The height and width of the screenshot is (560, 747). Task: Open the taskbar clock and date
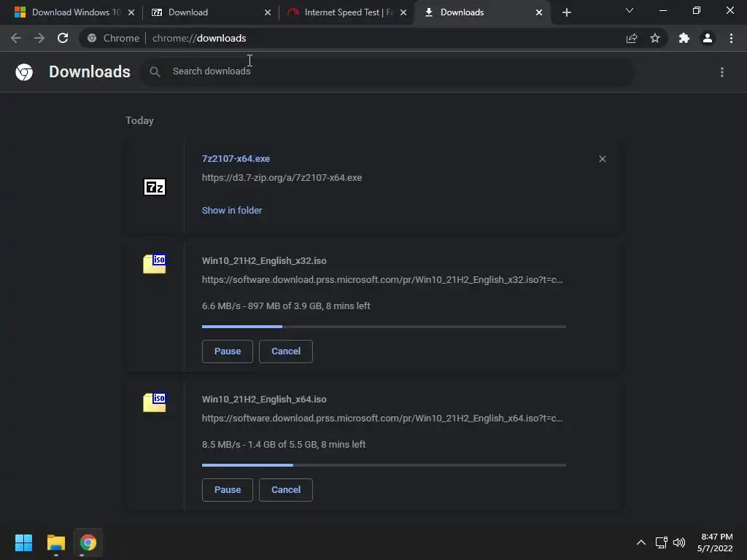click(x=715, y=542)
